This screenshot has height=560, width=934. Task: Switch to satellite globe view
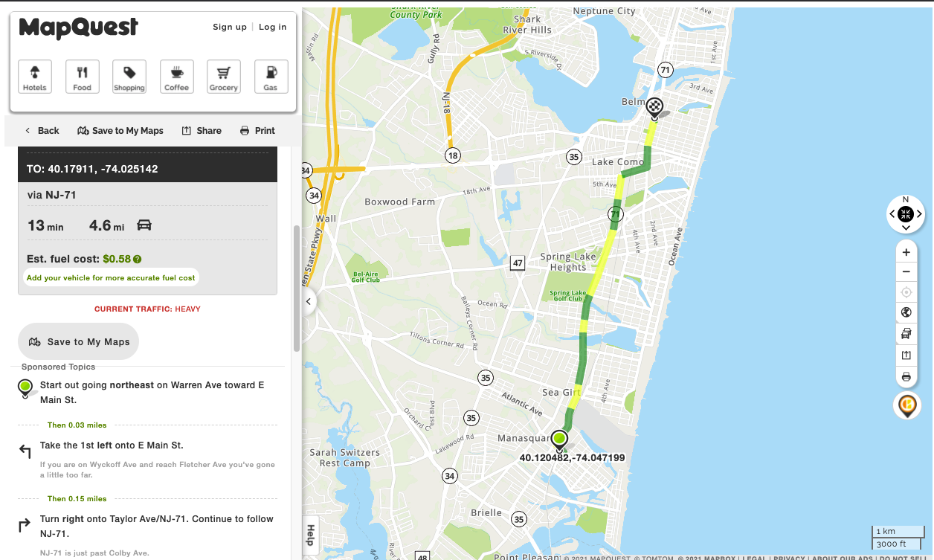click(906, 313)
